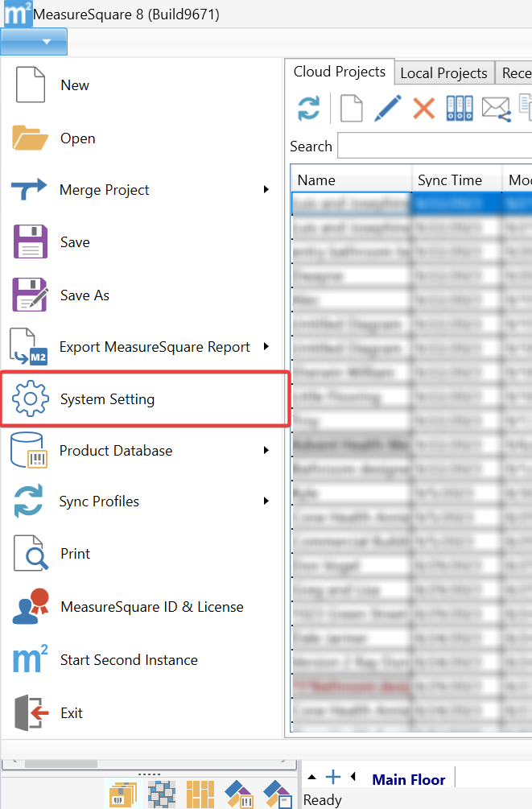532x809 pixels.
Task: Delete project with orange X icon
Action: (423, 109)
